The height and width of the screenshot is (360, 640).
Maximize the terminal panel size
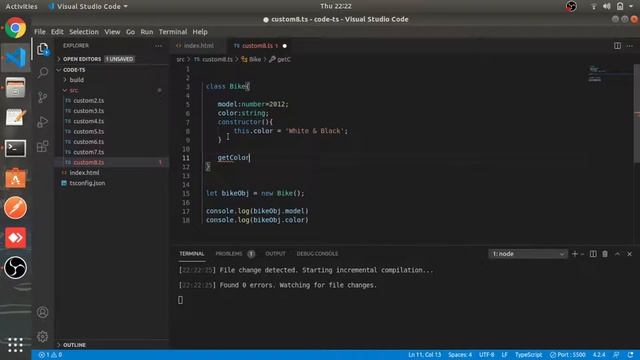[x=617, y=254]
